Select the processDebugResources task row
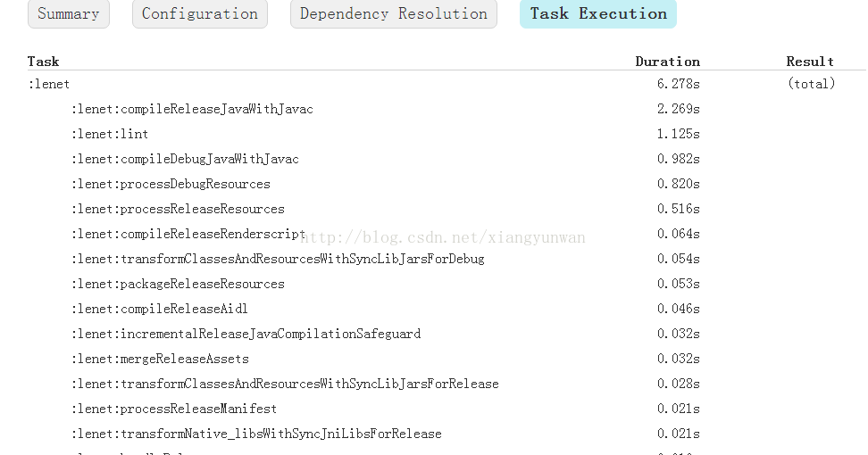Screen dimensions: 868x455 [x=171, y=184]
